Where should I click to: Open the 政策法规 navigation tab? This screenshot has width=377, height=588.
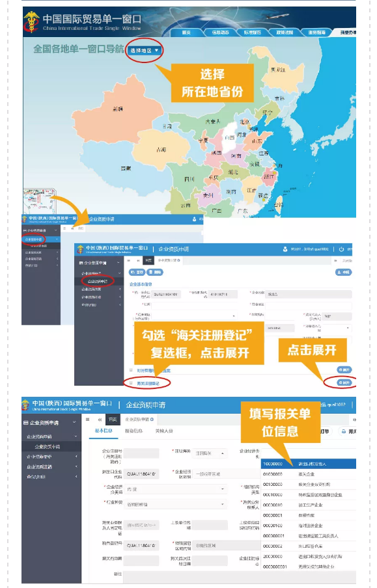point(285,33)
